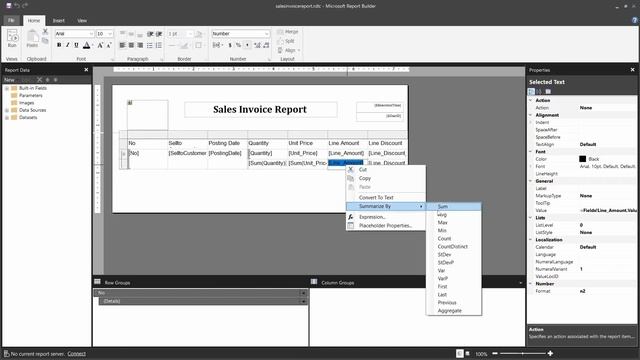Select the Parameters folder
Image resolution: width=640 pixels, height=360 pixels.
click(x=27, y=96)
